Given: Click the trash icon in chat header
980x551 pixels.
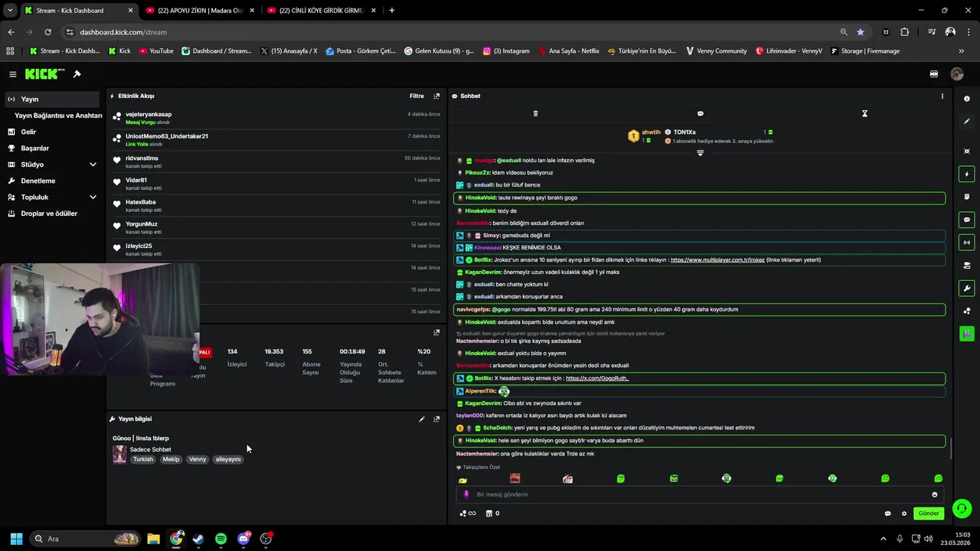Looking at the screenshot, I should pyautogui.click(x=535, y=113).
